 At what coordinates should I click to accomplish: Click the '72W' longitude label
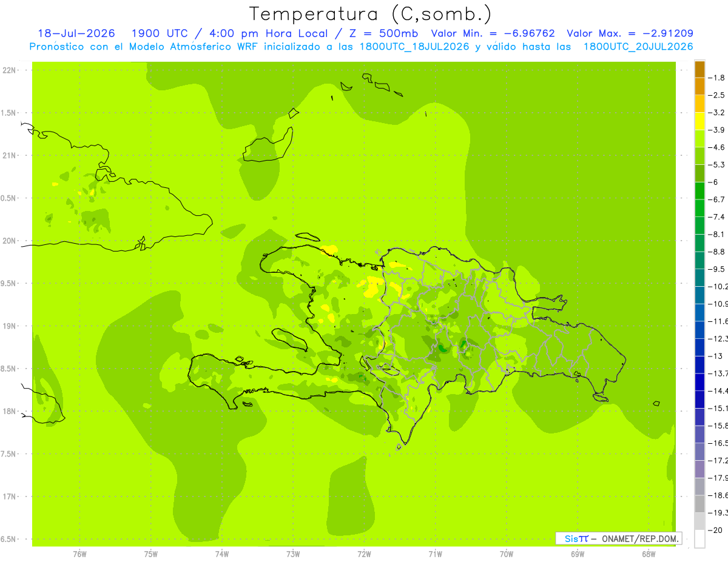pyautogui.click(x=364, y=554)
